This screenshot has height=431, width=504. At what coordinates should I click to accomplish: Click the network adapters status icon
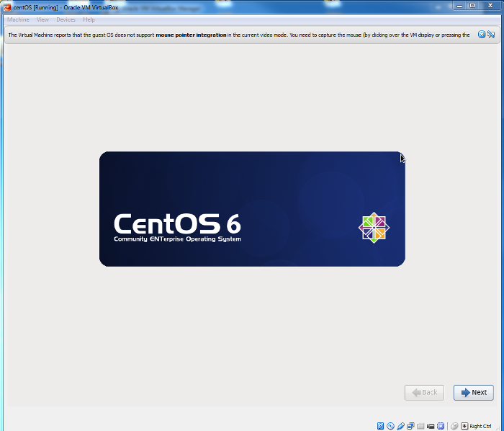410,426
